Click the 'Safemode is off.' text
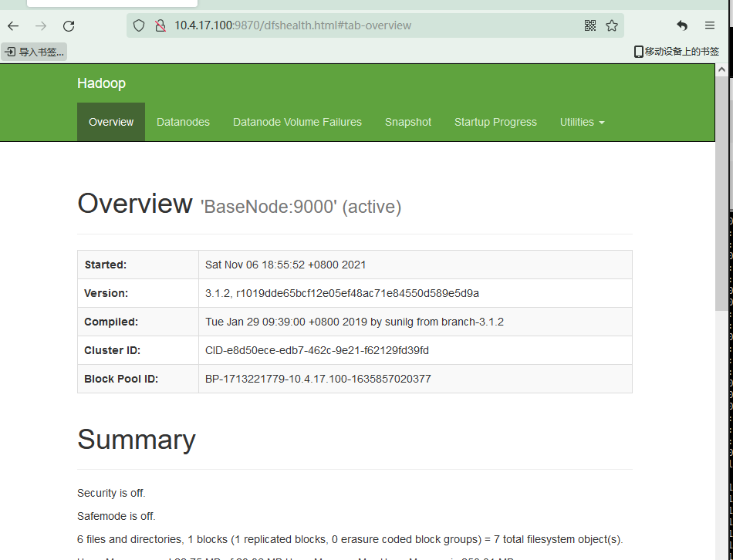The image size is (733, 560). pyautogui.click(x=117, y=516)
